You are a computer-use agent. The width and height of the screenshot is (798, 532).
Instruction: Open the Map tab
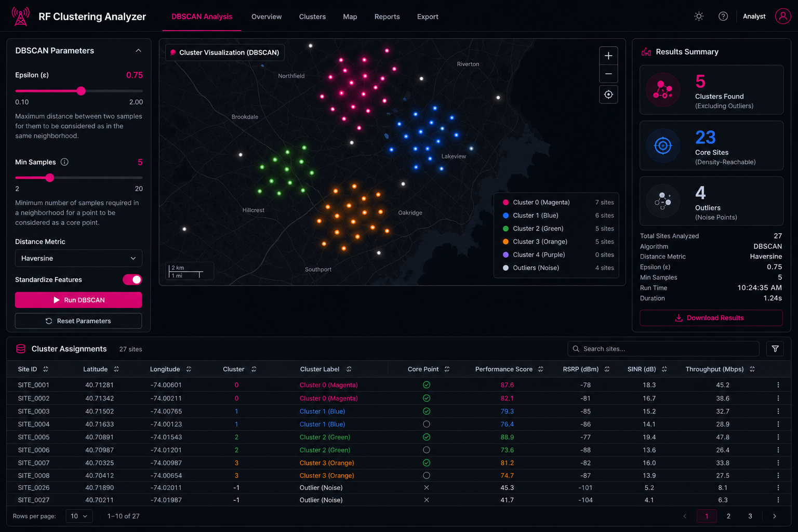[x=350, y=17]
